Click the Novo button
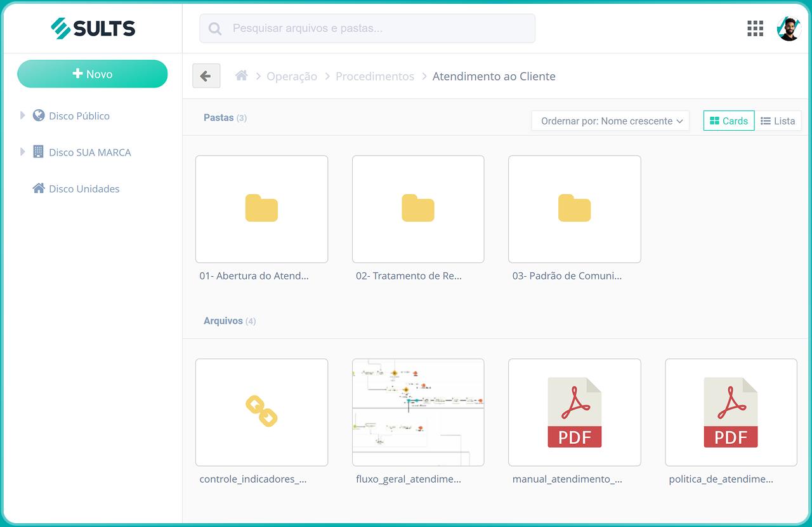 93,74
